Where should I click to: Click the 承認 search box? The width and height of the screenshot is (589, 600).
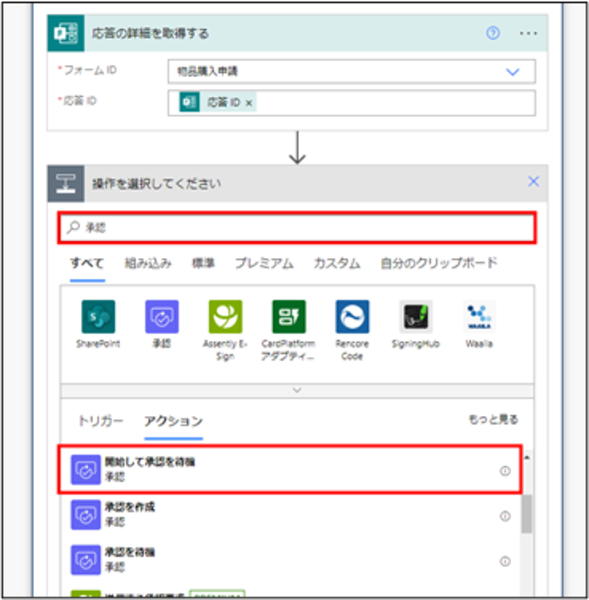(297, 227)
